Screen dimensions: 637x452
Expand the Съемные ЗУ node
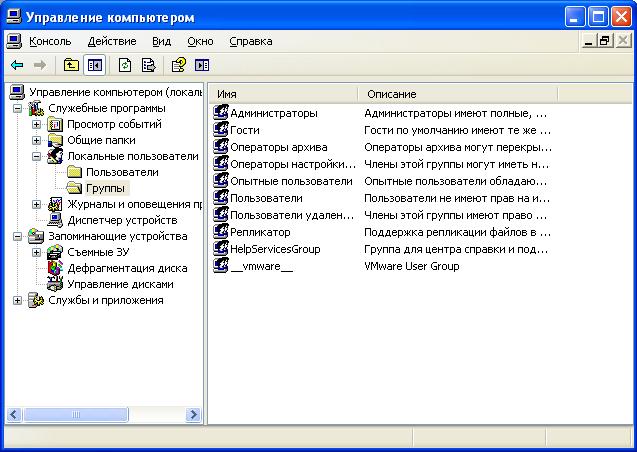tap(36, 252)
